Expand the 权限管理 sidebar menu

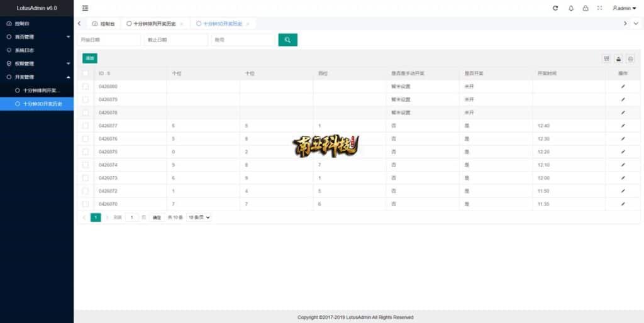(36, 63)
